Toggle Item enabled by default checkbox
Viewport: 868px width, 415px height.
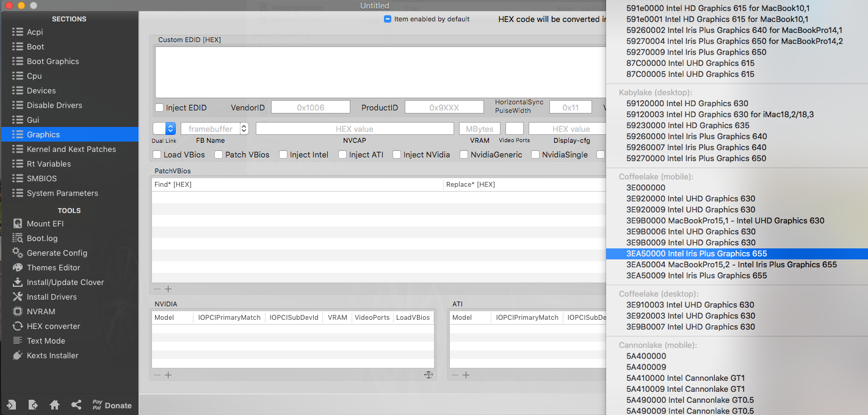tap(388, 19)
